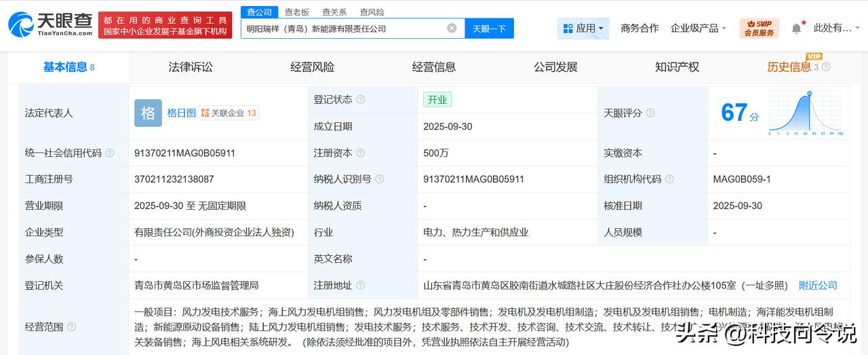Click the 开业 status tag
This screenshot has width=868, height=355.
click(x=437, y=100)
